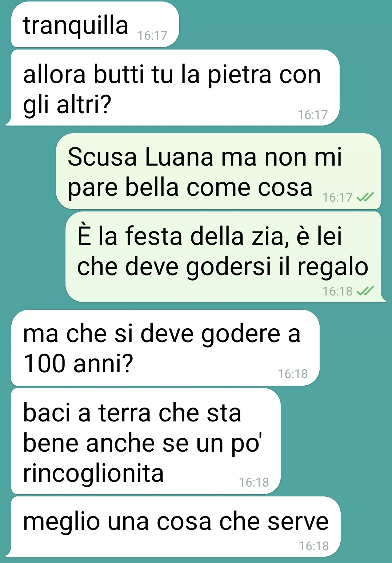392x563 pixels.
Task: Click the word 'regalo' in green bubble
Action: click(333, 267)
